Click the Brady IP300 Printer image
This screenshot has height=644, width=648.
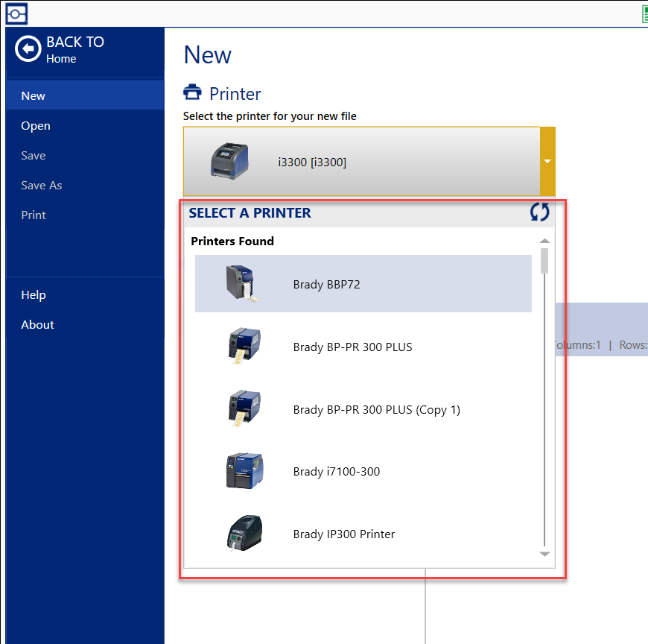(x=244, y=534)
